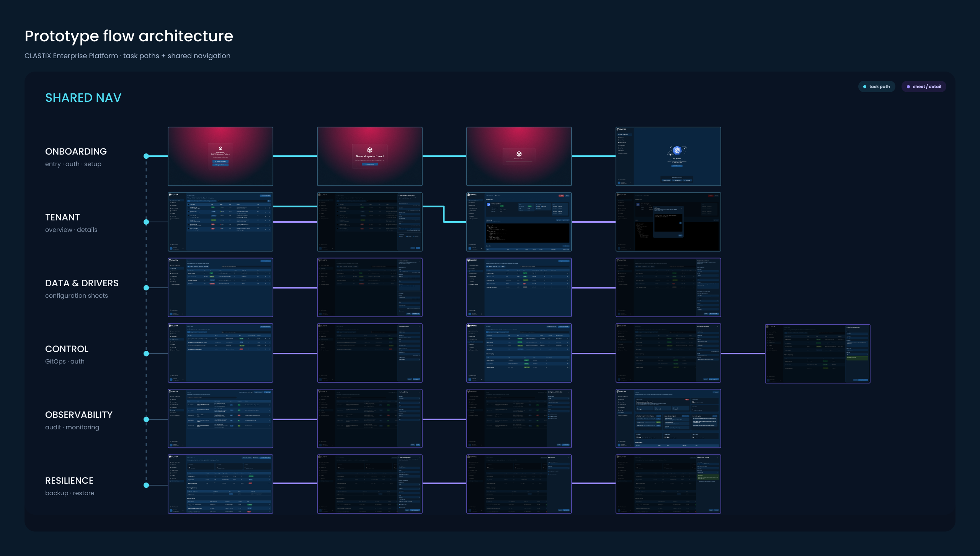Click the cyan dot in the task path legend
The height and width of the screenshot is (556, 980).
point(865,86)
